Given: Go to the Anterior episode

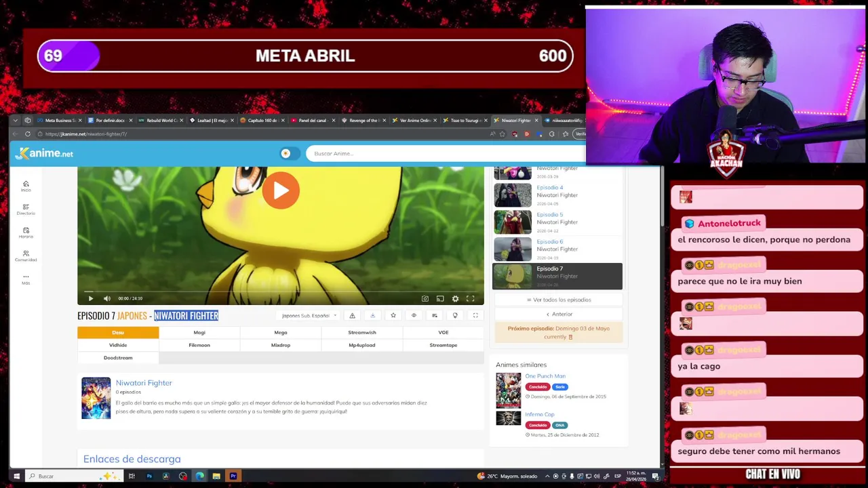Looking at the screenshot, I should (559, 314).
